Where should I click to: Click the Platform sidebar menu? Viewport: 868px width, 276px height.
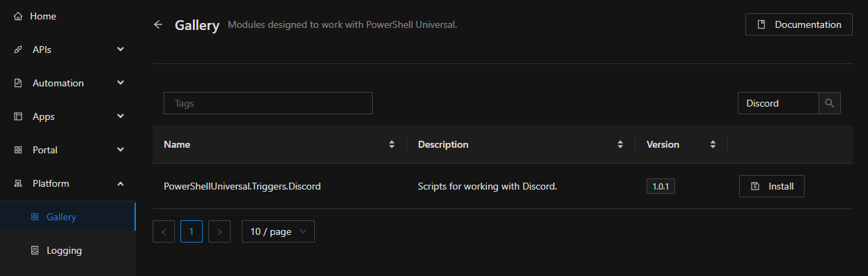coord(68,183)
